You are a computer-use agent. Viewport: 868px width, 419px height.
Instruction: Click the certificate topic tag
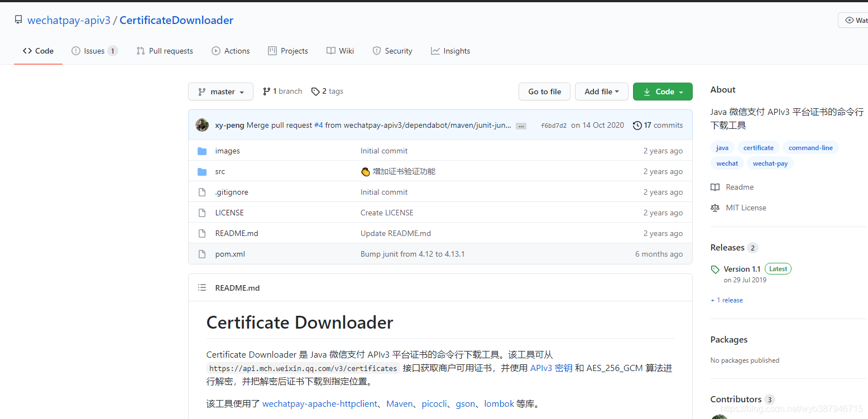click(758, 148)
